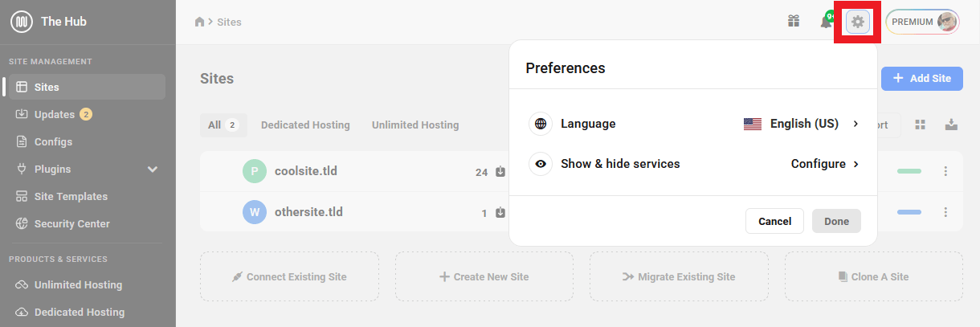Open Site Templates in sidebar
Screen dimensions: 980x327
pos(71,196)
